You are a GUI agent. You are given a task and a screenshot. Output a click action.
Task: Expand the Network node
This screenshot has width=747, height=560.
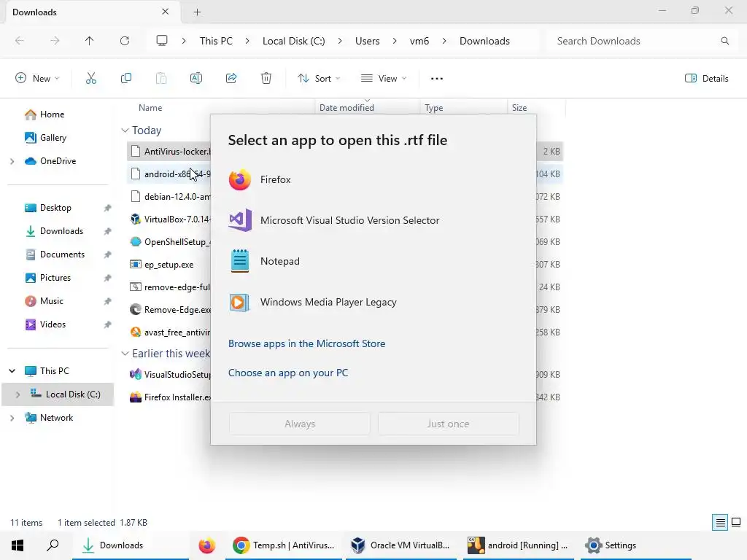click(x=12, y=418)
